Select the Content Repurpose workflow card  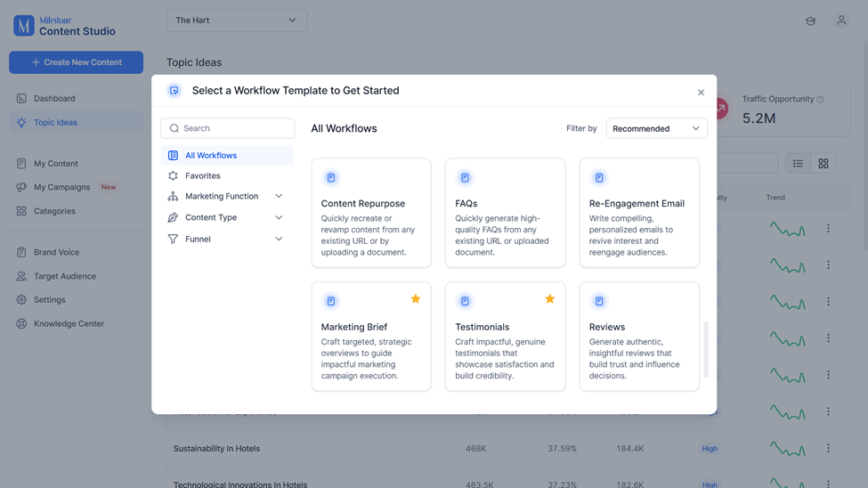click(371, 213)
